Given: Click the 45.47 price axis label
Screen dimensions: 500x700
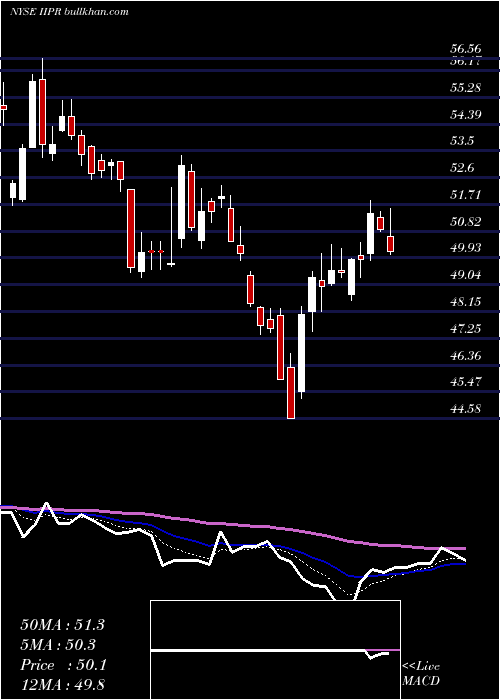Looking at the screenshot, I should [x=466, y=382].
